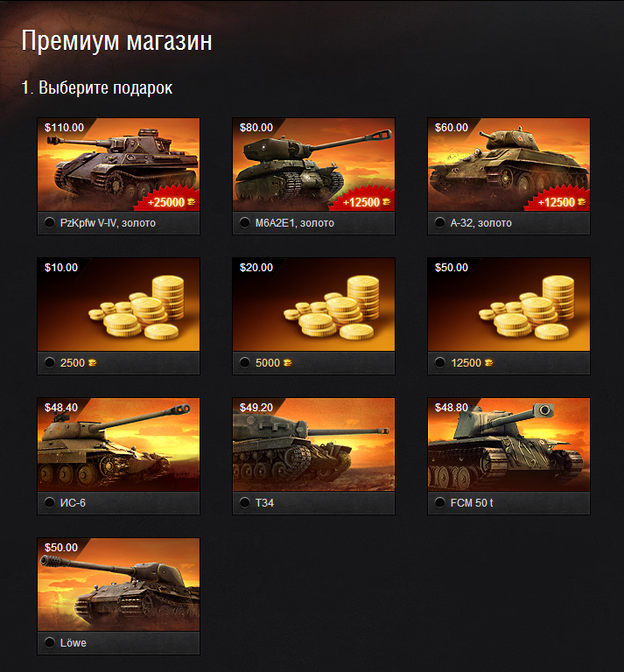Choose the ИС-6 radio button
This screenshot has width=624, height=672.
point(50,502)
